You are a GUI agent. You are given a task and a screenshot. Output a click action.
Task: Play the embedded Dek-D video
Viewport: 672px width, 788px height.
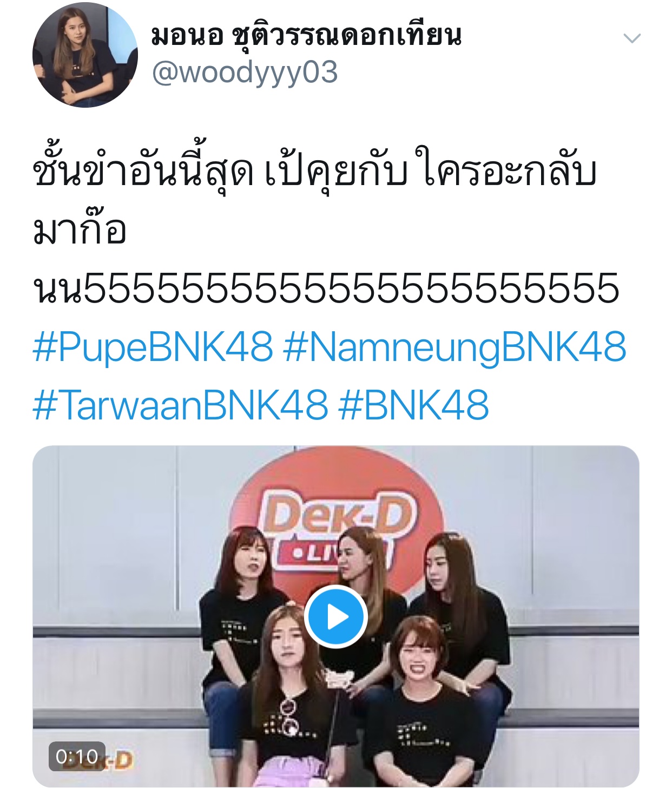pos(336,616)
